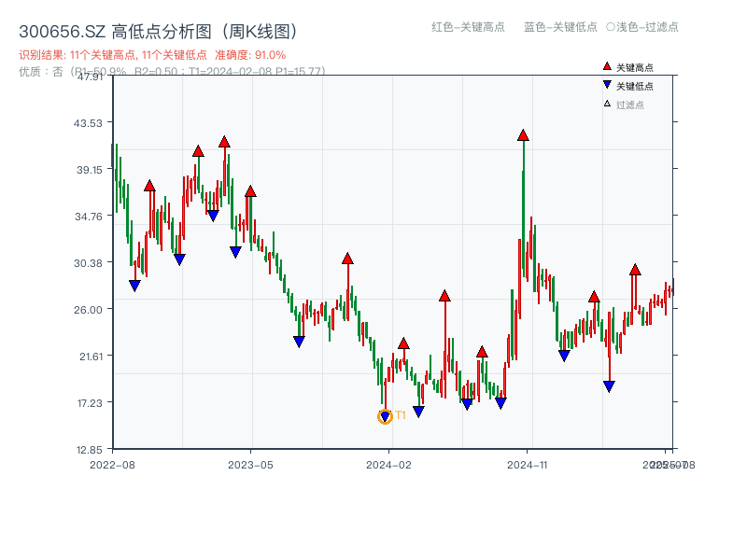This screenshot has height=560, width=747.
Task: Select the red key-high triangle near 27 in mid-2024
Action: point(445,296)
